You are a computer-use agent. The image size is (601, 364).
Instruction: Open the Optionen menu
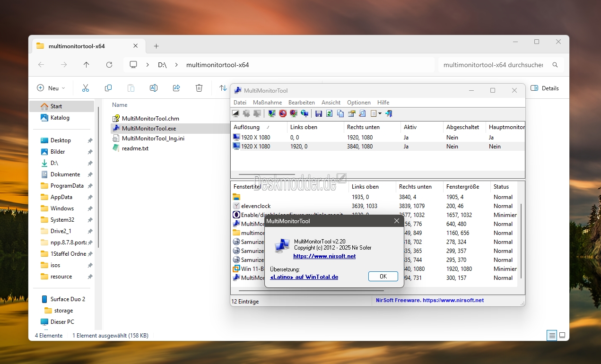(358, 103)
